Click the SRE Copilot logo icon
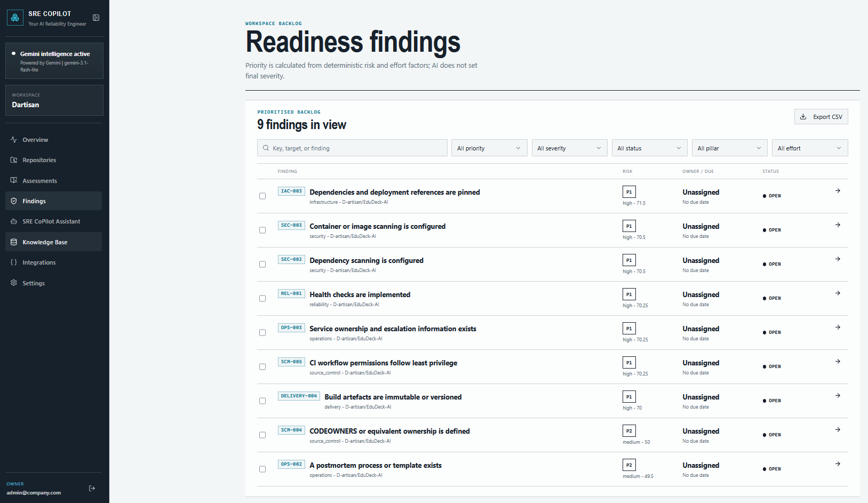Viewport: 868px width, 503px height. click(15, 18)
